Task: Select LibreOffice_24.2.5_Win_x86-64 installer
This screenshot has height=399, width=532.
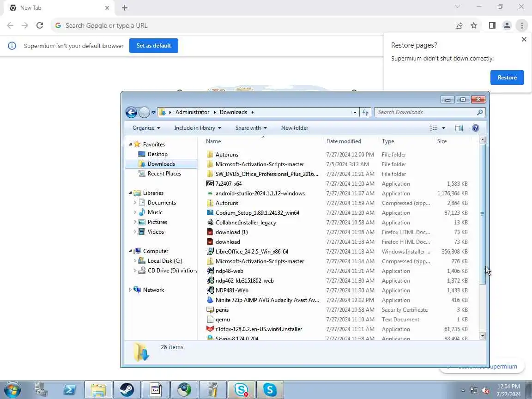Action: point(252,251)
